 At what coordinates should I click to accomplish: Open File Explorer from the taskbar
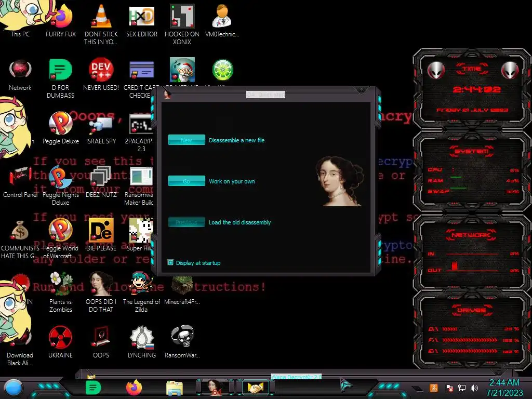175,388
